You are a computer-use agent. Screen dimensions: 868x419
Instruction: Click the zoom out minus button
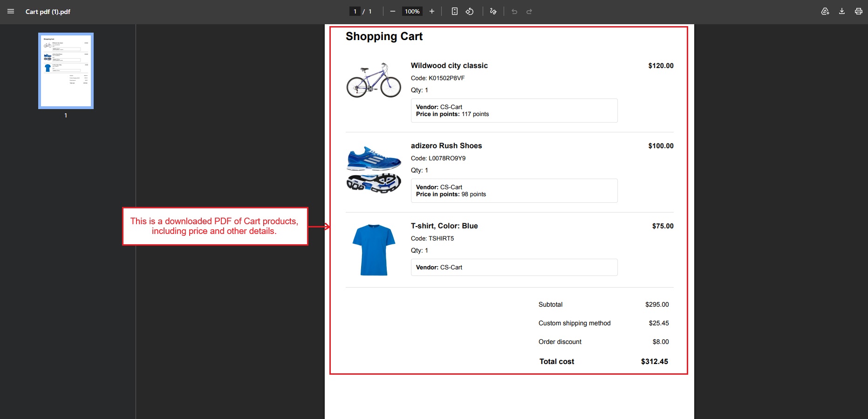coord(393,12)
